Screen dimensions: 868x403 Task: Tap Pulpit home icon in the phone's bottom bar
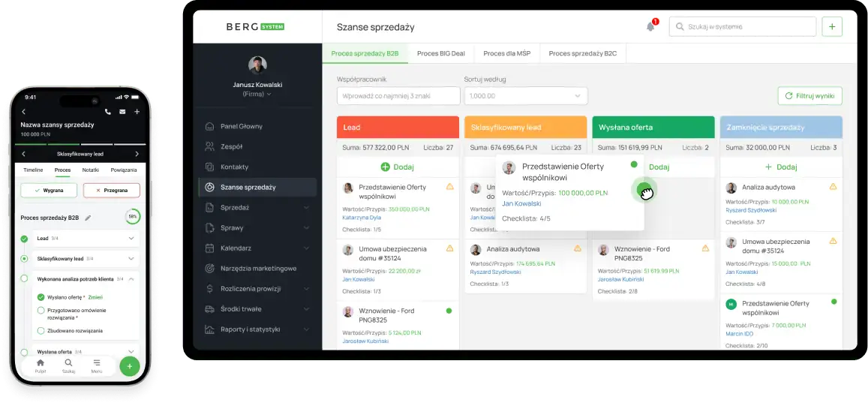click(40, 365)
